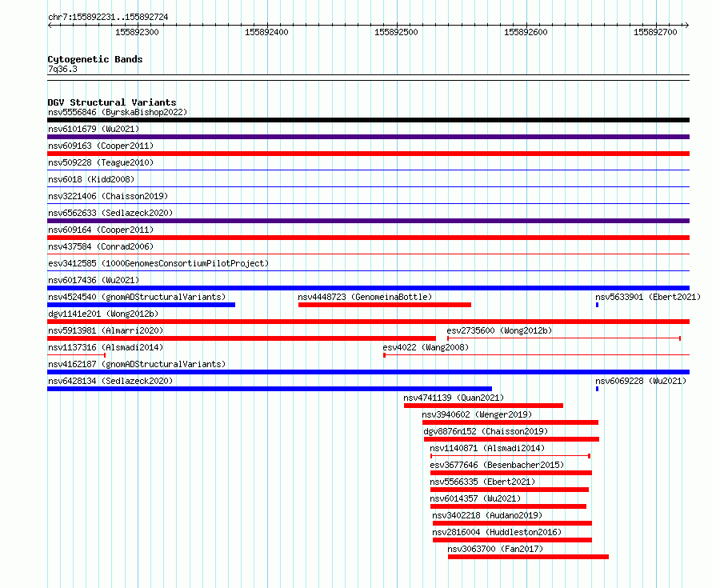The width and height of the screenshot is (712, 588).
Task: Open nsv4448723 (GenomeinaBottle) variant
Action: tap(365, 297)
